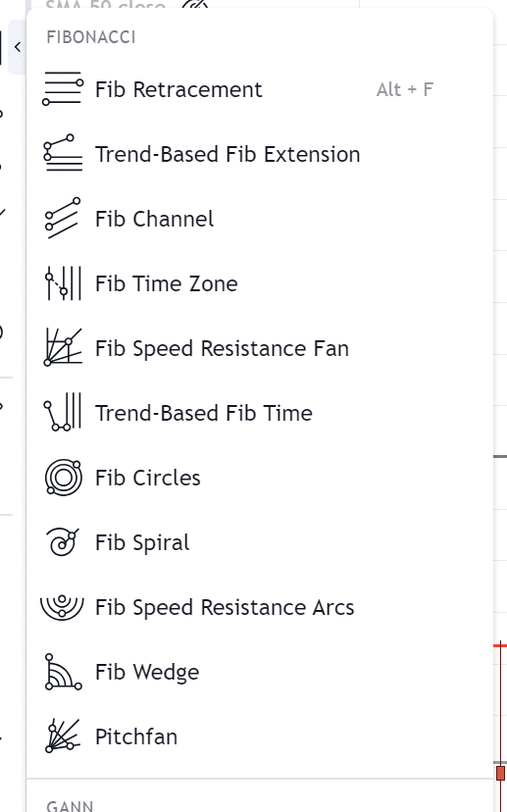Pick the Trend-Based Fib Extension icon
This screenshot has height=812, width=507.
click(x=62, y=154)
